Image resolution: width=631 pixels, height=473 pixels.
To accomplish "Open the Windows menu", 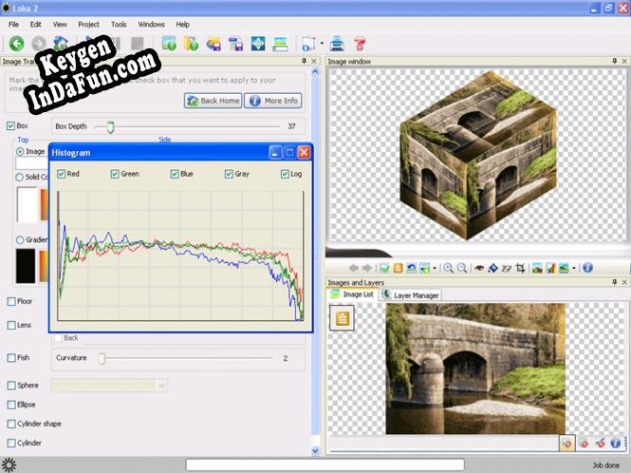I will pos(151,25).
